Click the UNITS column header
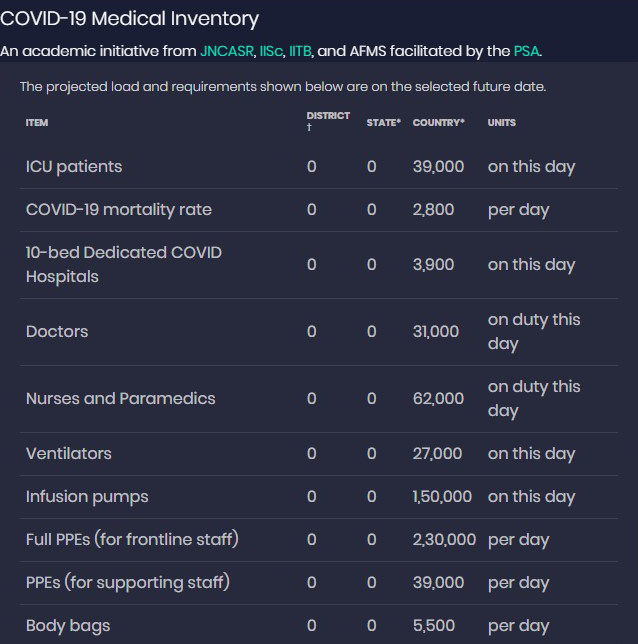This screenshot has height=644, width=638. pos(502,122)
